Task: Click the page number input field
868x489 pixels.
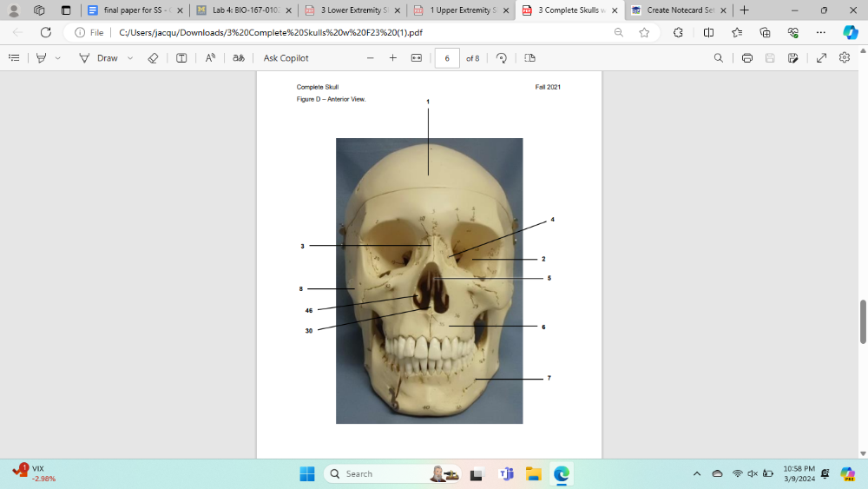Action: 446,58
